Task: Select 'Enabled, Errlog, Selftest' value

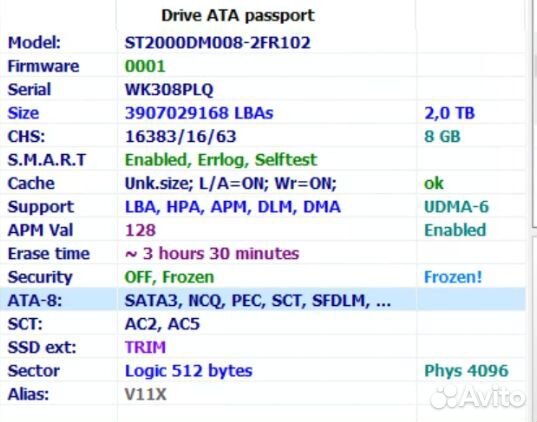Action: (x=221, y=160)
